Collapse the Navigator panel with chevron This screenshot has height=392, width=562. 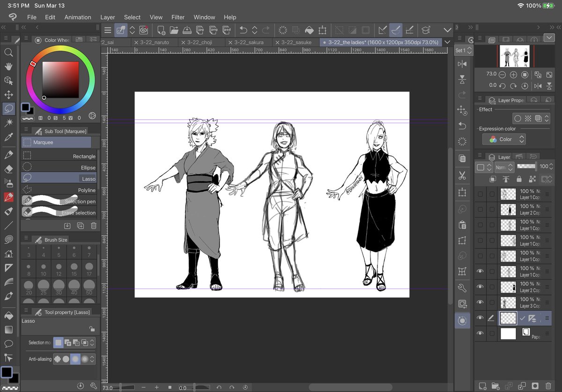(549, 37)
